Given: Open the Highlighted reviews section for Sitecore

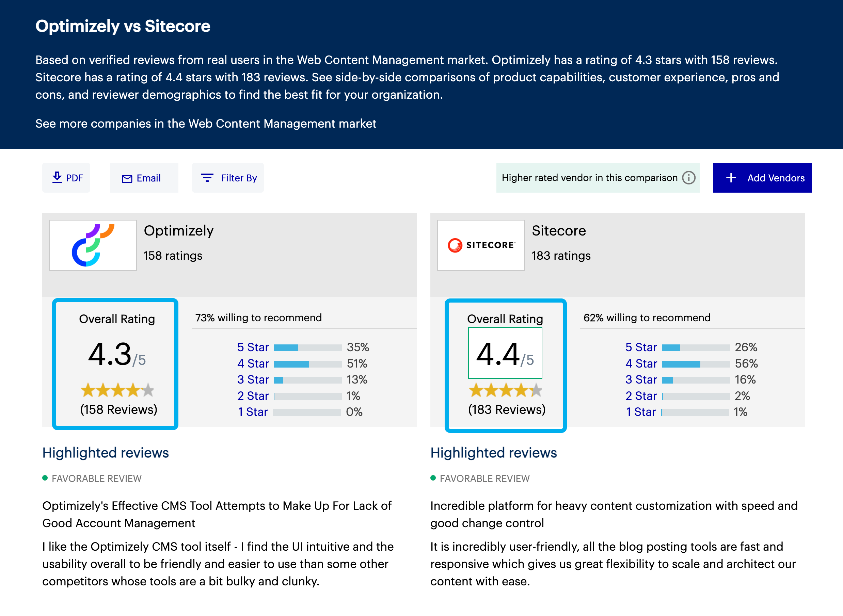Looking at the screenshot, I should [493, 452].
